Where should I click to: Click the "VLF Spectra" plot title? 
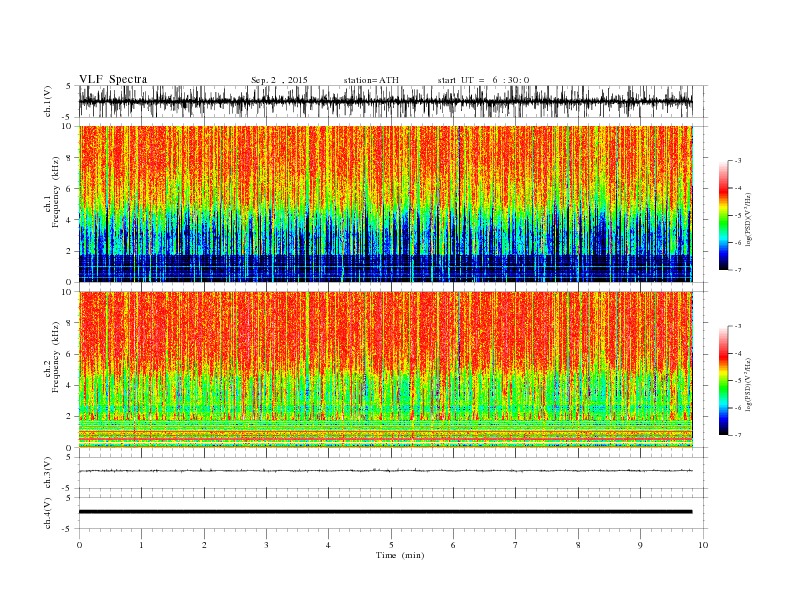[x=113, y=79]
